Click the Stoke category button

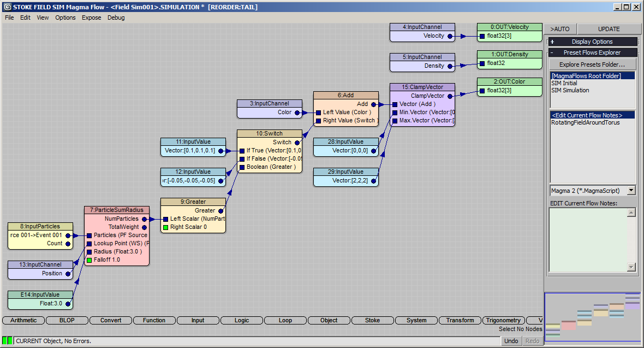373,321
